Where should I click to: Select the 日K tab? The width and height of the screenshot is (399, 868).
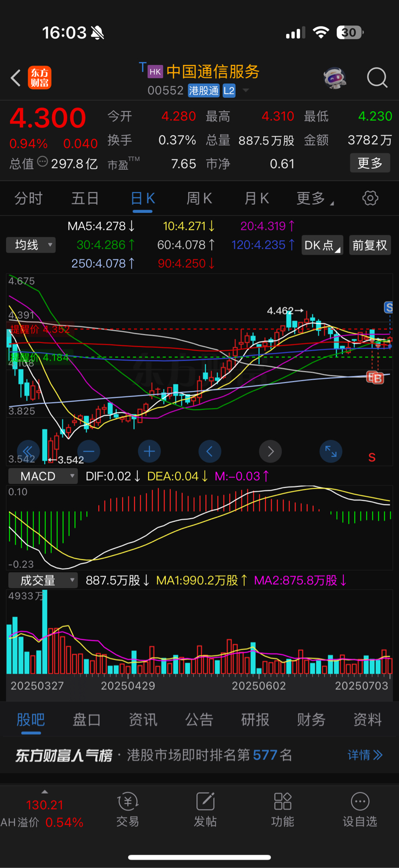pos(142,198)
